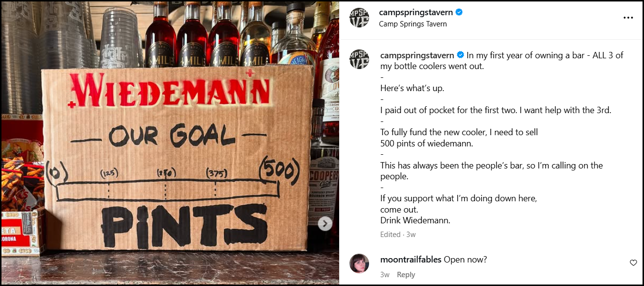Open campspringstavern username in caption
This screenshot has width=644, height=286.
point(417,55)
